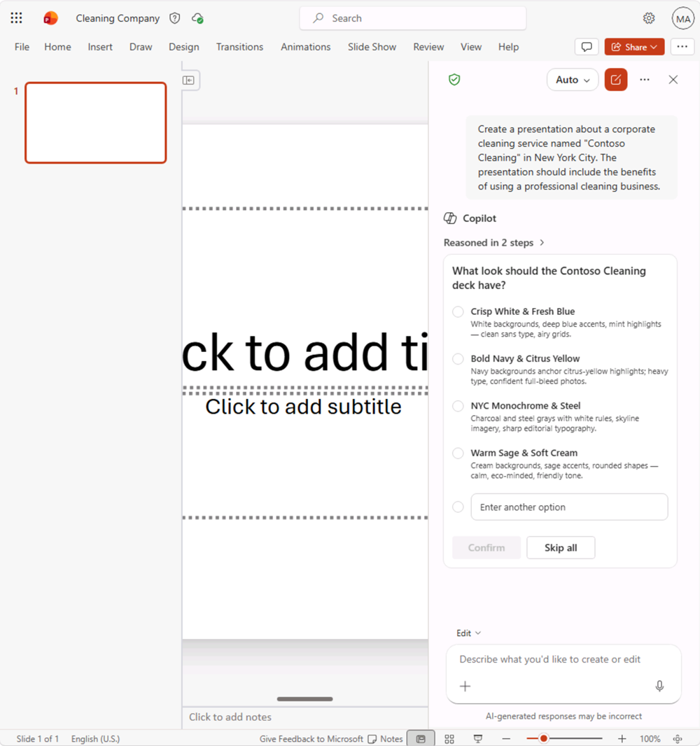Select NYC Monochrome & Steel radio option
The image size is (700, 746).
click(458, 406)
